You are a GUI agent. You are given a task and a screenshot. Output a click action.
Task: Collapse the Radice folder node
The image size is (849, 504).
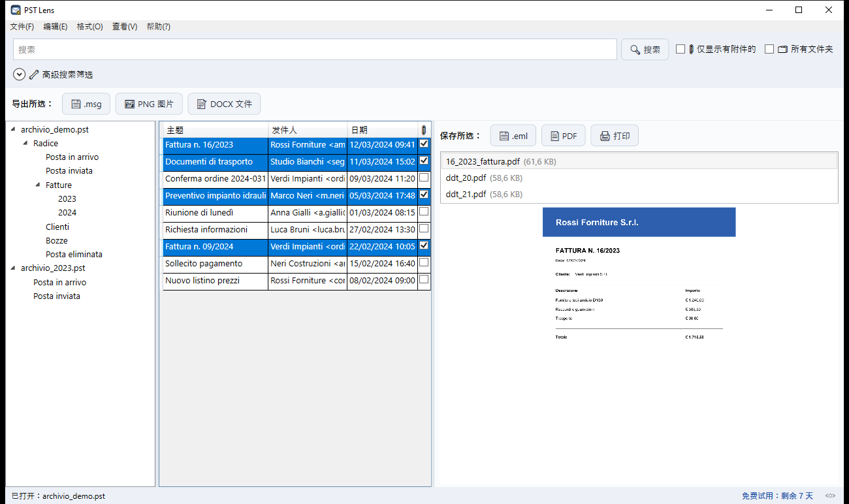[x=25, y=143]
